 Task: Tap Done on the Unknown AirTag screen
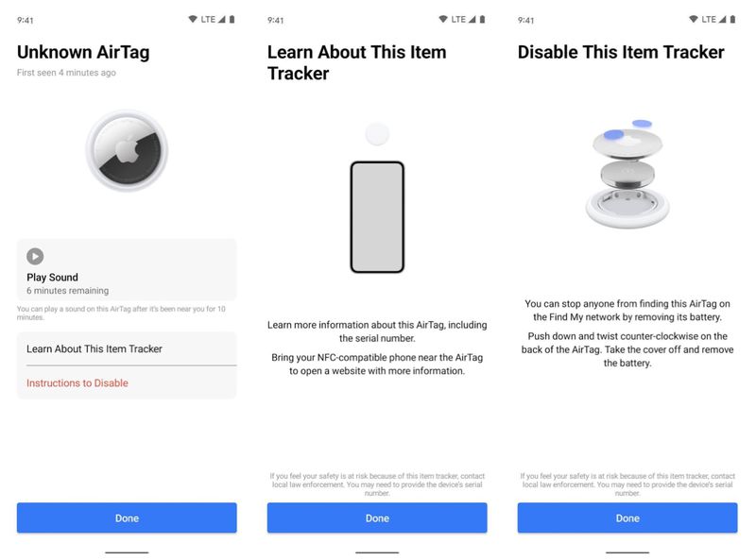click(128, 518)
